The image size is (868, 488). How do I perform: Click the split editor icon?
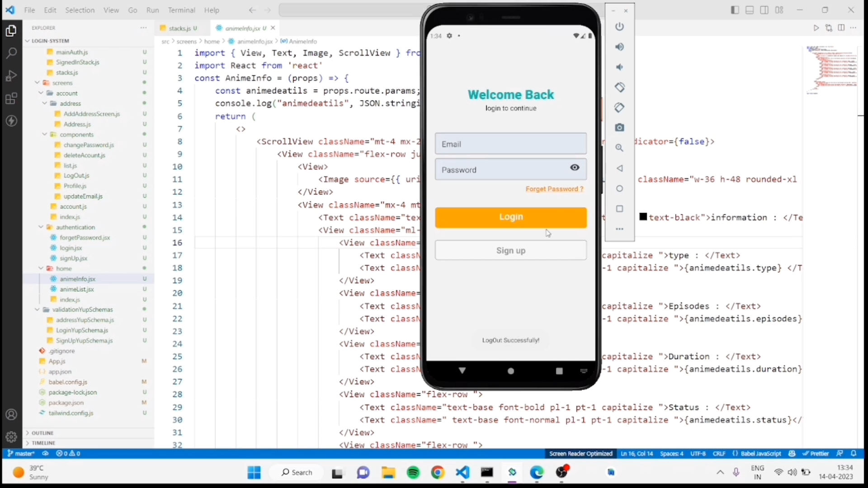[841, 28]
